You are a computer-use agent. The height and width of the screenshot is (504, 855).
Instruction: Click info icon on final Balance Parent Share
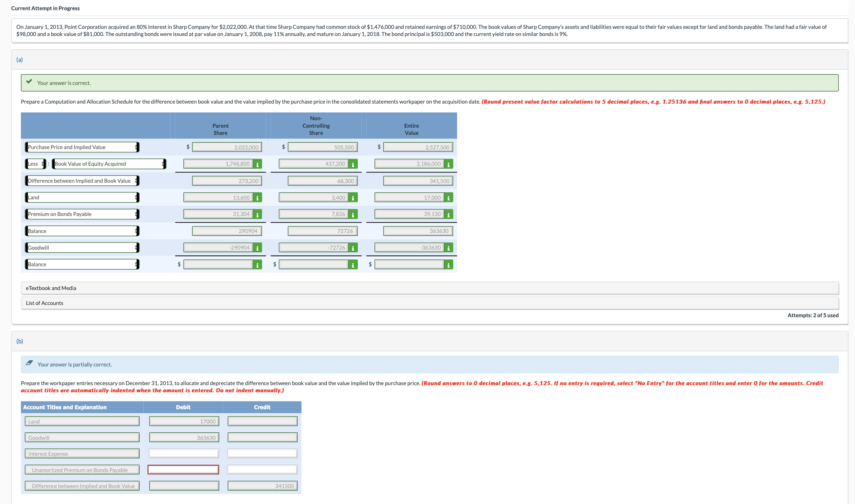coord(257,265)
